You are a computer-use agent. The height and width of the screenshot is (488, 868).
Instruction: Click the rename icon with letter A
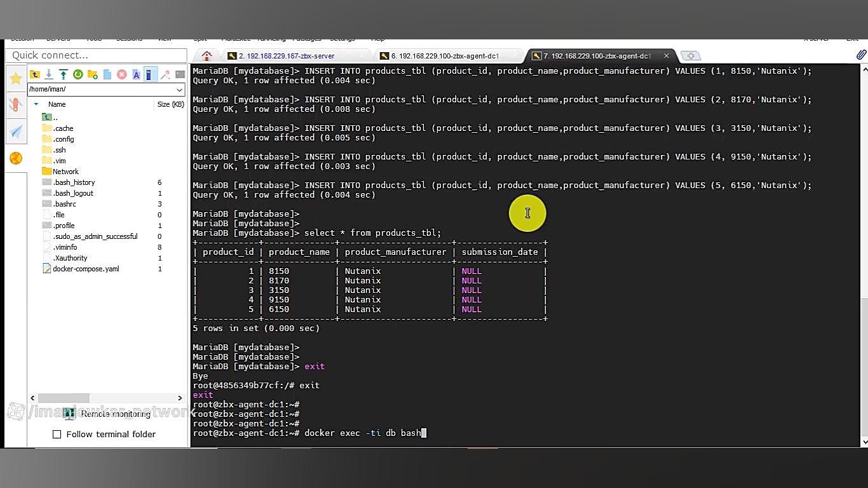136,74
